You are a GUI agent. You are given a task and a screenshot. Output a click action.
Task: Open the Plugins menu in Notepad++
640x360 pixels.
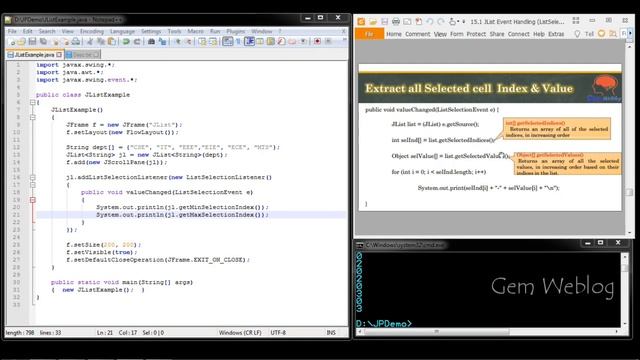click(x=236, y=31)
